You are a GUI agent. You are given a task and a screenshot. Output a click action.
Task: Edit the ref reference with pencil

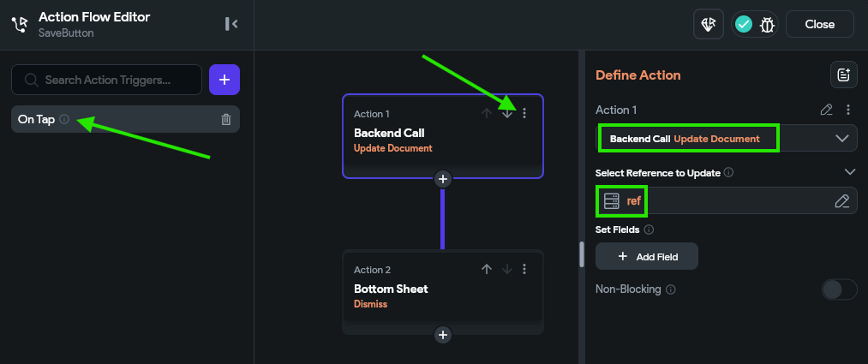[x=842, y=200]
